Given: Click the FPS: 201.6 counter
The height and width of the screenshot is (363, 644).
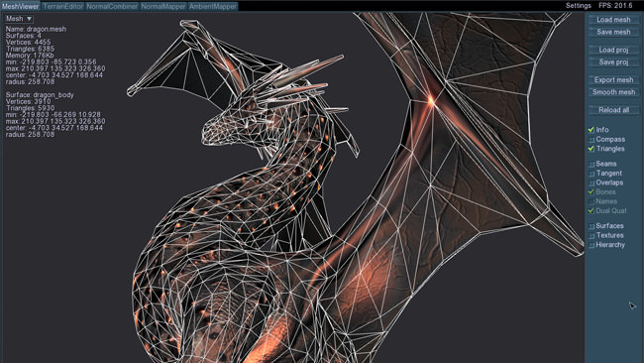Looking at the screenshot, I should pos(615,6).
